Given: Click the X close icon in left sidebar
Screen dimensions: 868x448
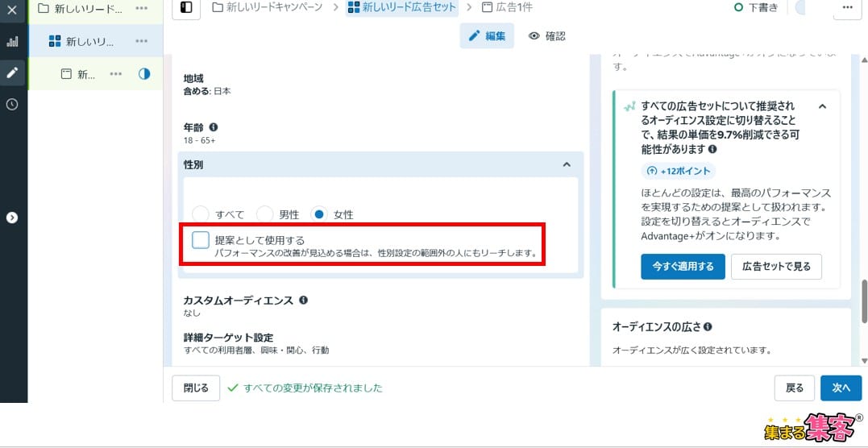Looking at the screenshot, I should pos(12,10).
